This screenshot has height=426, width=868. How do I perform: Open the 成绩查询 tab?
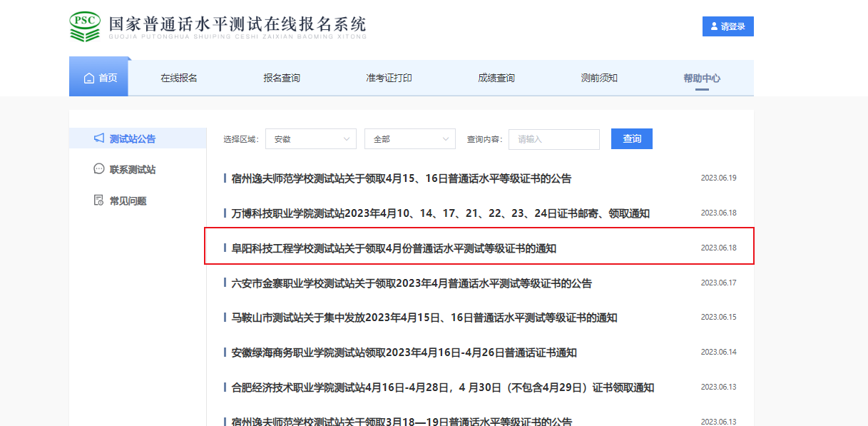coord(496,78)
